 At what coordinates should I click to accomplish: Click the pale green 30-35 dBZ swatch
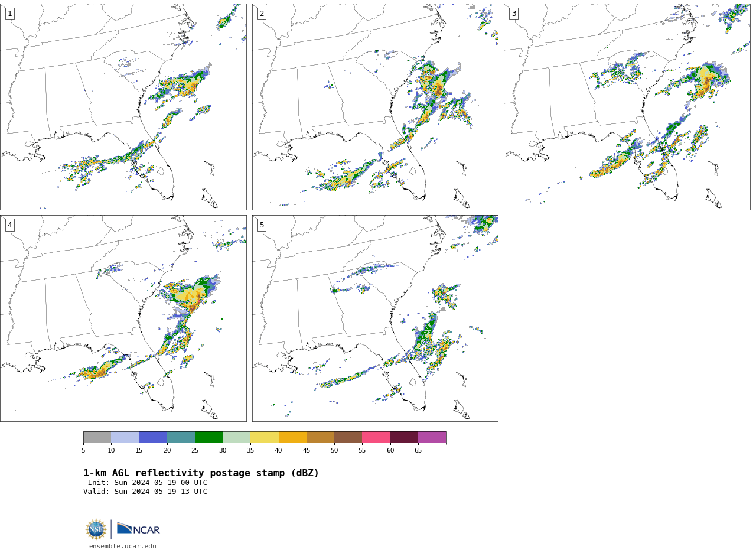236,437
